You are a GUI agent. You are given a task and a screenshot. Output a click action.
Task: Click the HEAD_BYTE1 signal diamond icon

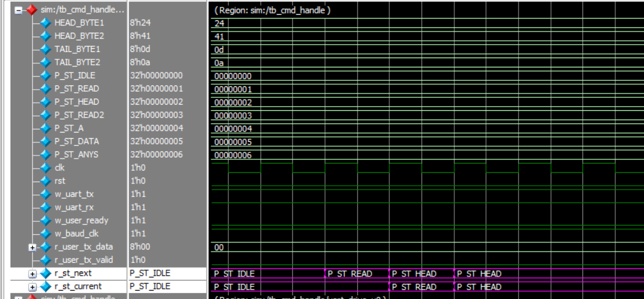(x=46, y=23)
